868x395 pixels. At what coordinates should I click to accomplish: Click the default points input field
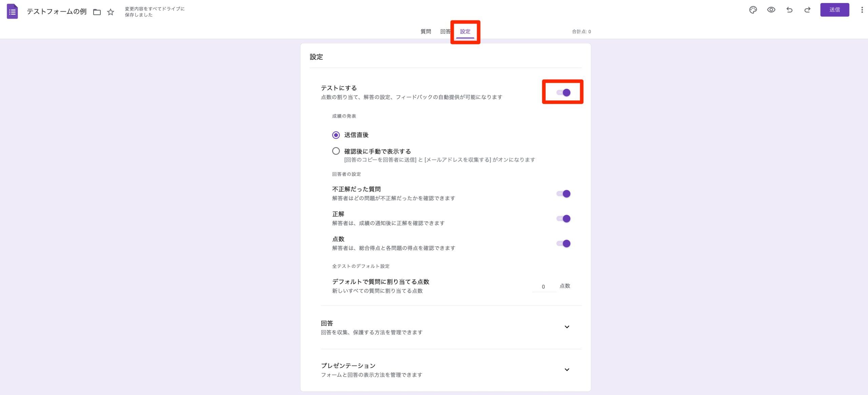tap(544, 286)
